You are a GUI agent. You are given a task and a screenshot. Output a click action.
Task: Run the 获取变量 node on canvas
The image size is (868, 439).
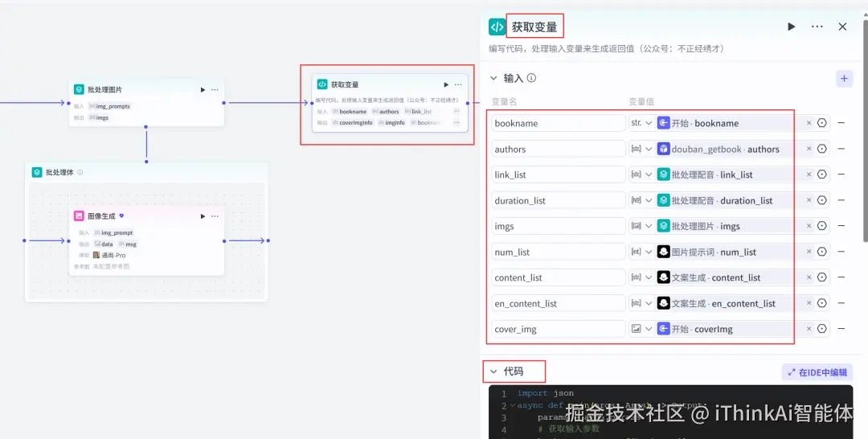tap(446, 84)
